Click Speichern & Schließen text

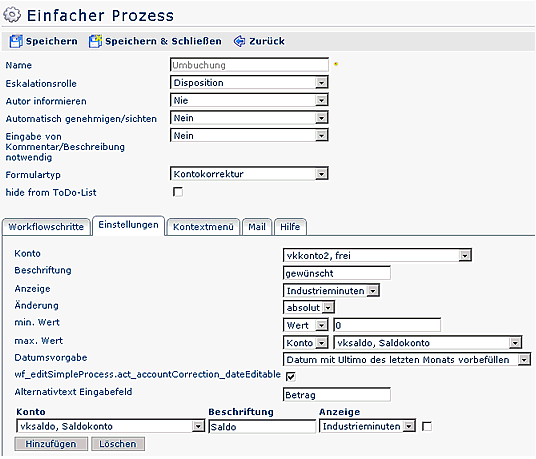pyautogui.click(x=163, y=41)
